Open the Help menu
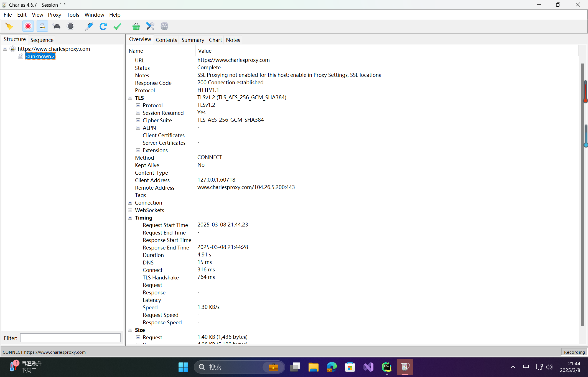Screen dimensions: 588x377 point(115,15)
